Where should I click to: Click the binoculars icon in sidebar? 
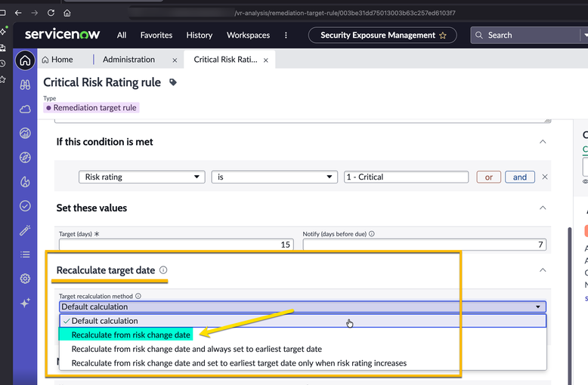25,85
